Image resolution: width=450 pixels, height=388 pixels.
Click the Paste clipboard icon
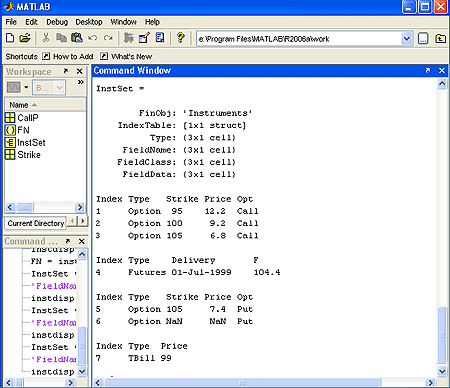(x=77, y=38)
